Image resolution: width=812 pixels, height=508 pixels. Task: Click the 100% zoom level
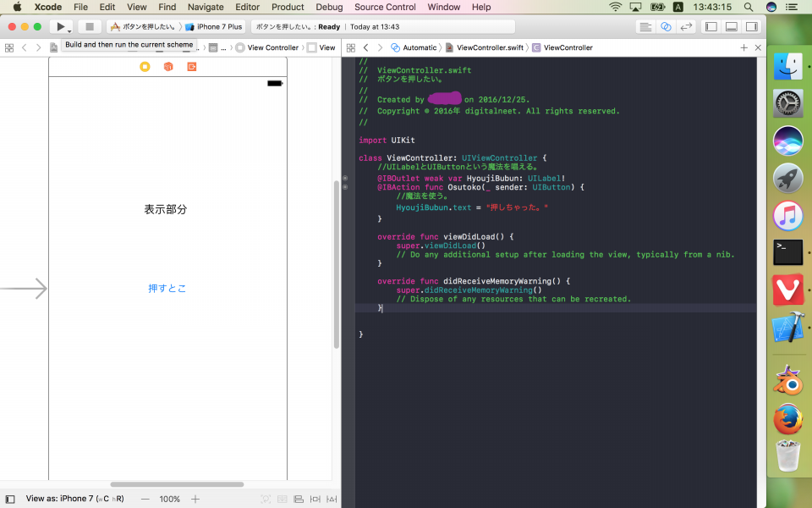pyautogui.click(x=169, y=500)
